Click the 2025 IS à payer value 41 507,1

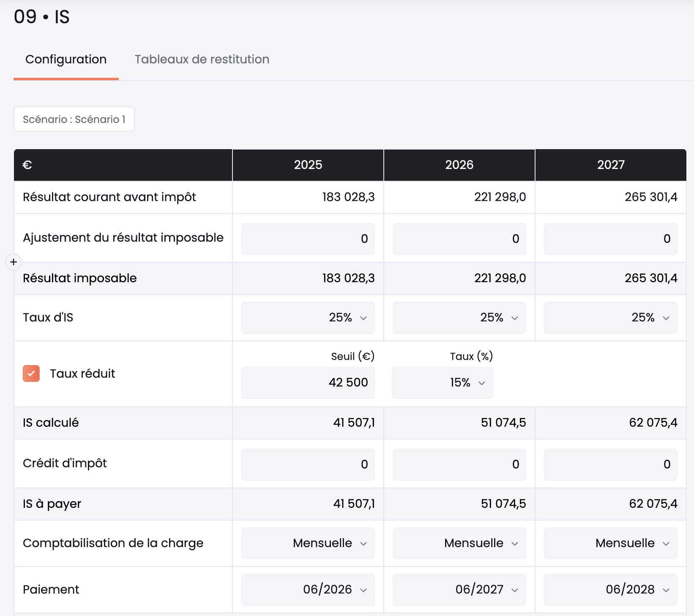tap(354, 504)
